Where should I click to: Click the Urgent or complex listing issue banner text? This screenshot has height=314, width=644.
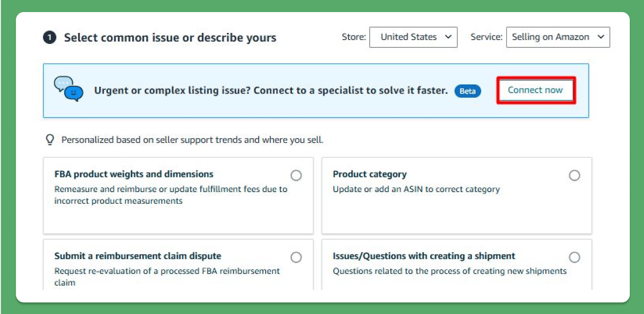point(270,90)
